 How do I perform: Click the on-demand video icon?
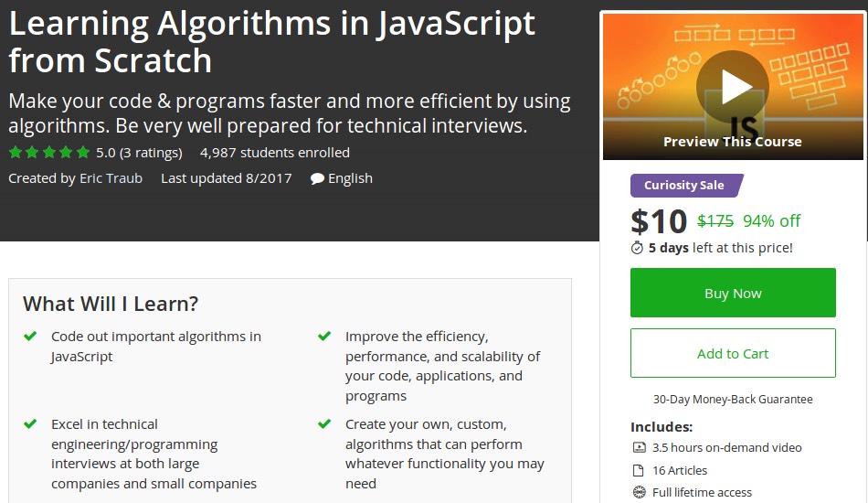[x=639, y=448]
